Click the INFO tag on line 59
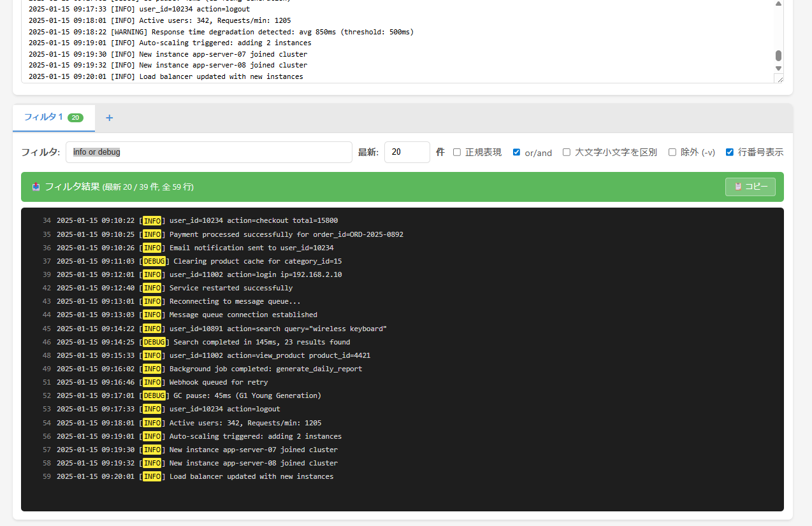Image resolution: width=812 pixels, height=526 pixels. [x=152, y=476]
